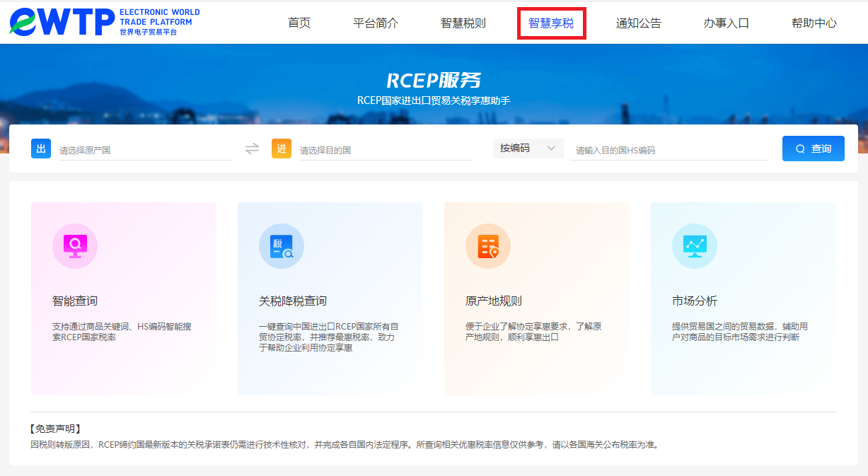Go to 首页 home page
This screenshot has width=868, height=476.
(299, 22)
